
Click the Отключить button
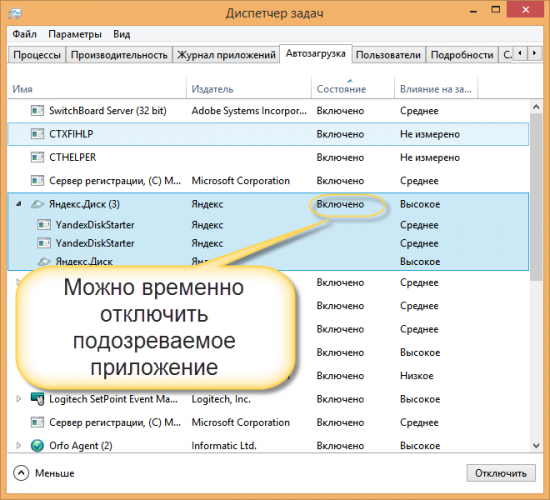point(501,473)
